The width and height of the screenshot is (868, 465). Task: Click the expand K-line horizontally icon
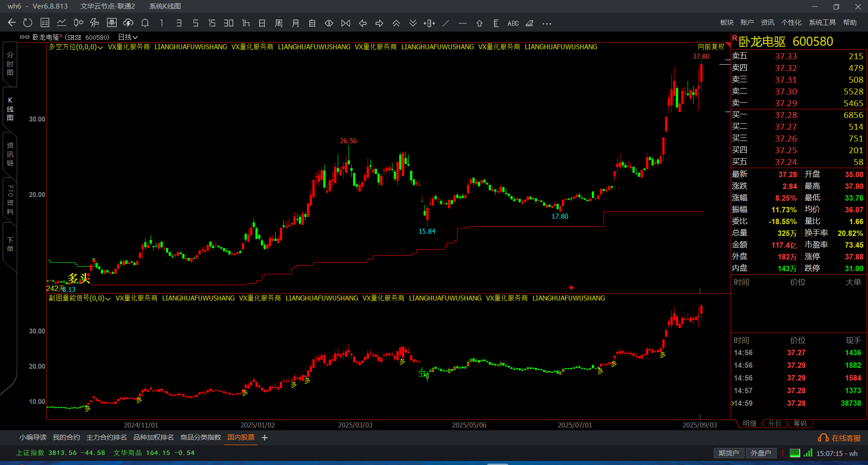pos(329,23)
